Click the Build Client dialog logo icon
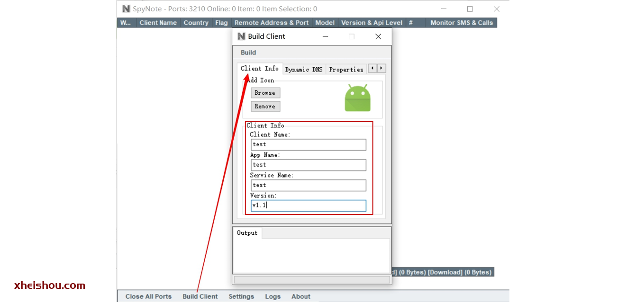 (x=242, y=36)
